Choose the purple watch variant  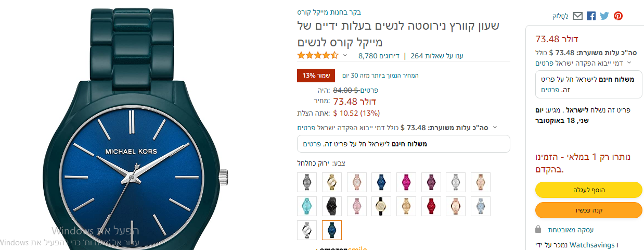click(431, 182)
